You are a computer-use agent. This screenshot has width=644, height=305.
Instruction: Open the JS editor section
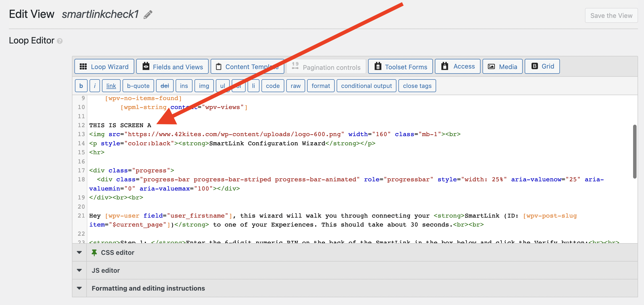tap(355, 270)
